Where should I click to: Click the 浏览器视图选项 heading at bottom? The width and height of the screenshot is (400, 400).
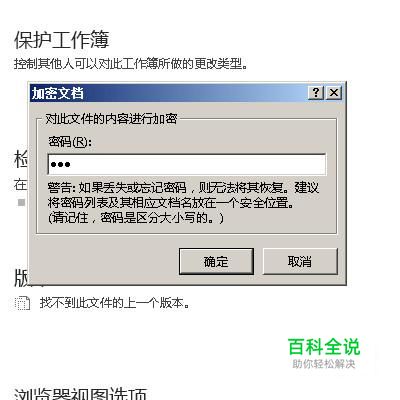click(x=81, y=393)
